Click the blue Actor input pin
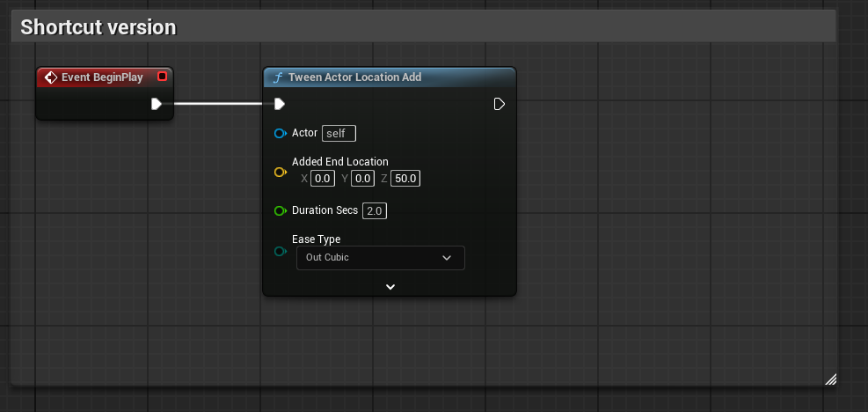The width and height of the screenshot is (868, 412). pyautogui.click(x=281, y=133)
